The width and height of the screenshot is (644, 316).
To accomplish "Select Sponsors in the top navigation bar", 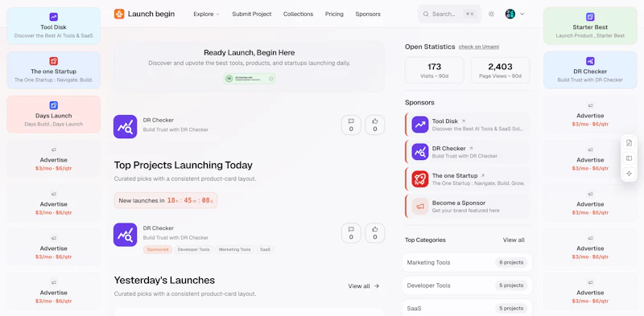I will click(x=368, y=14).
